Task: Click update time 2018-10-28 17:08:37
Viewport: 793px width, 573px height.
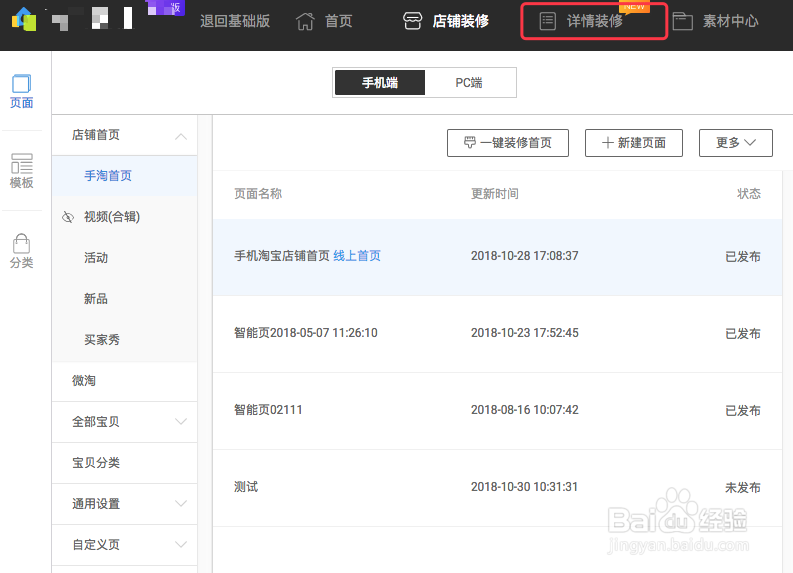Action: coord(524,256)
